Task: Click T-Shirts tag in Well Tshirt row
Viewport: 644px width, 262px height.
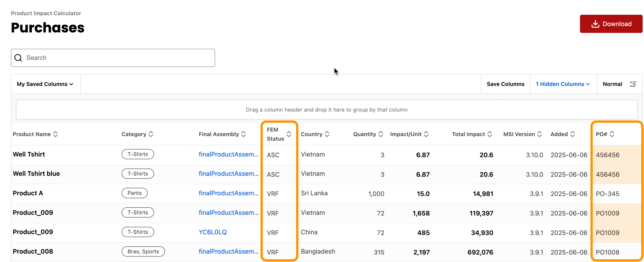Action: pyautogui.click(x=138, y=154)
